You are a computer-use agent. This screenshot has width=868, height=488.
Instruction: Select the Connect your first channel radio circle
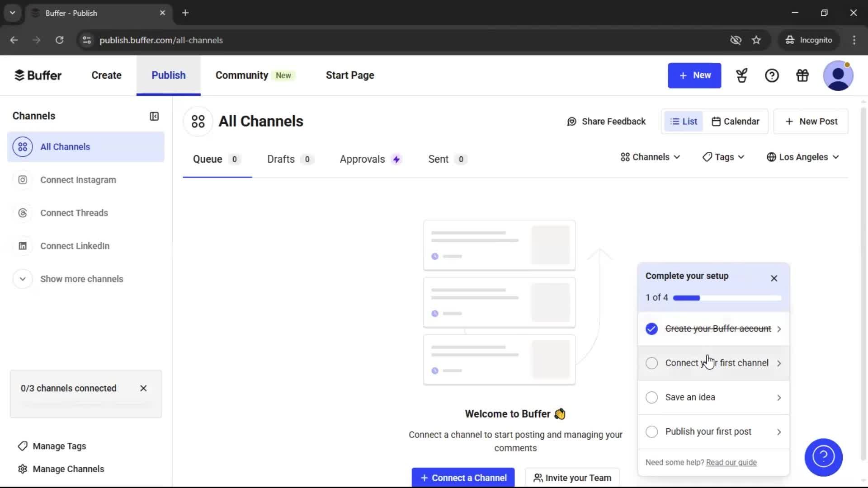click(651, 363)
